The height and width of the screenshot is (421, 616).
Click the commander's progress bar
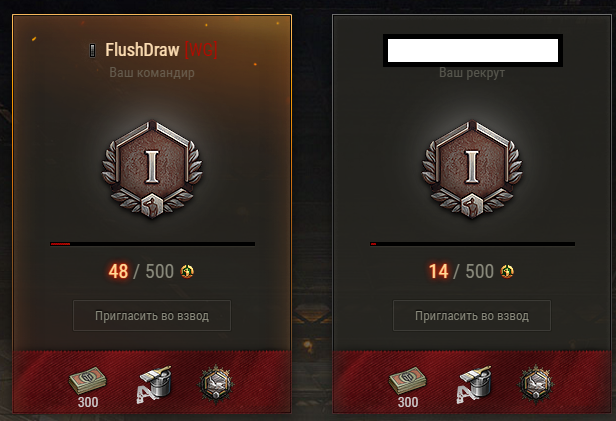click(152, 244)
